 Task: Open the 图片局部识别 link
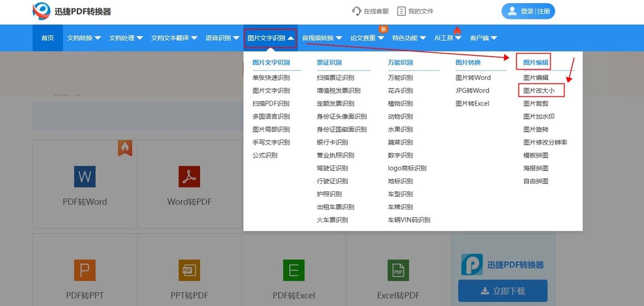271,129
